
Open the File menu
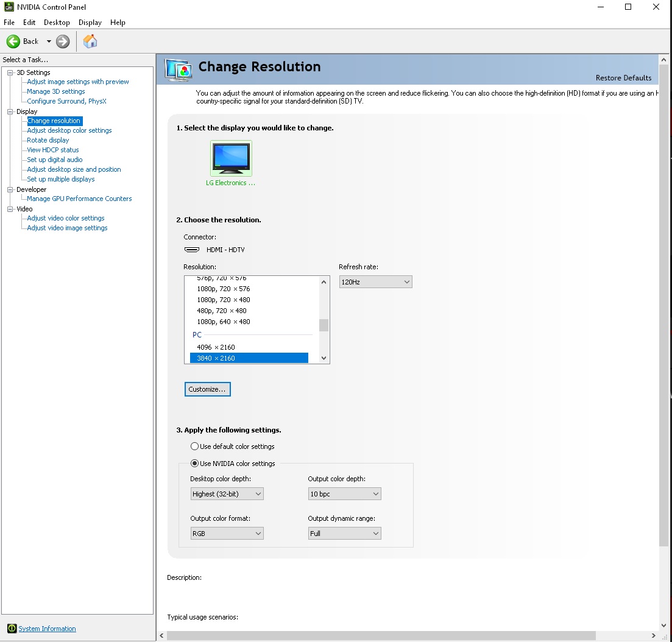coord(9,23)
